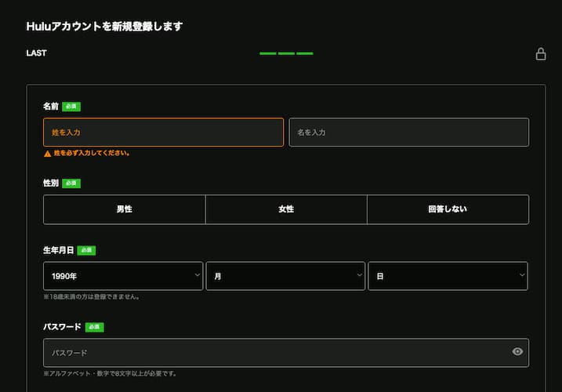Click the green progress step indicator
Image resolution: width=562 pixels, height=392 pixels.
[x=286, y=53]
